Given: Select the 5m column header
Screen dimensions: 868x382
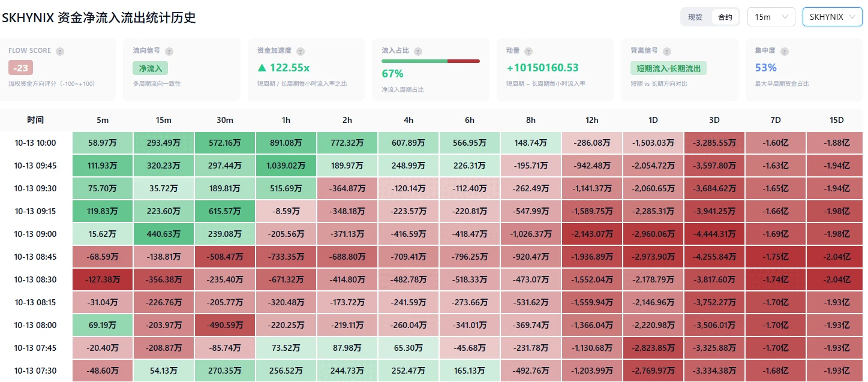Looking at the screenshot, I should [103, 120].
